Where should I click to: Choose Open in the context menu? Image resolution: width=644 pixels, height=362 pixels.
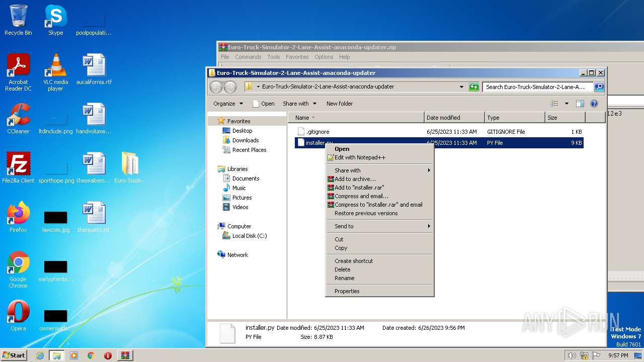point(380,149)
